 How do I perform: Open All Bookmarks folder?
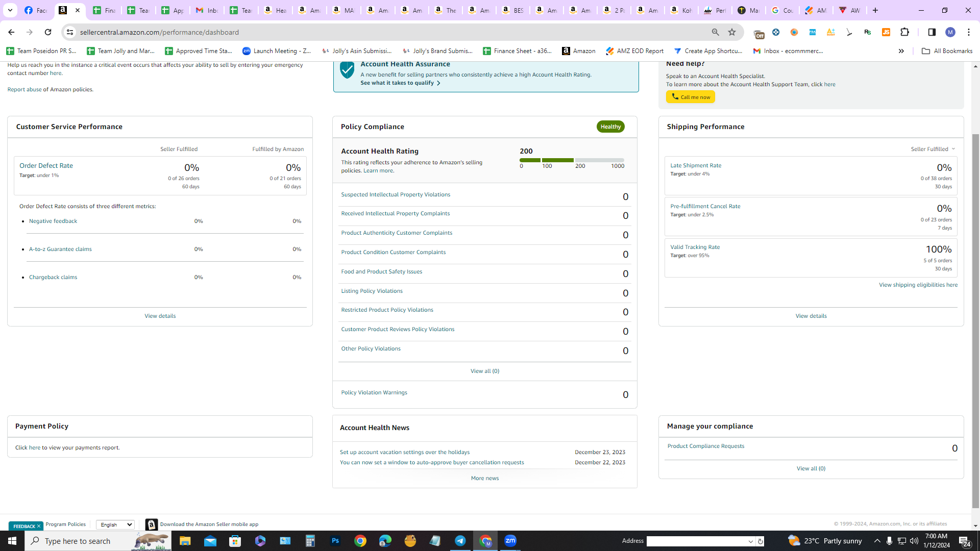pos(947,51)
